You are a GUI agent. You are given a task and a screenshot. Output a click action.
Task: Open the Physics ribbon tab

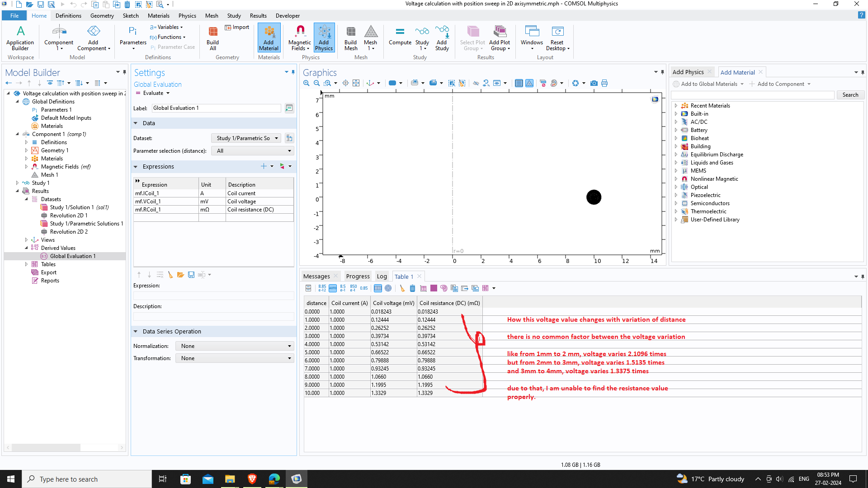point(187,16)
